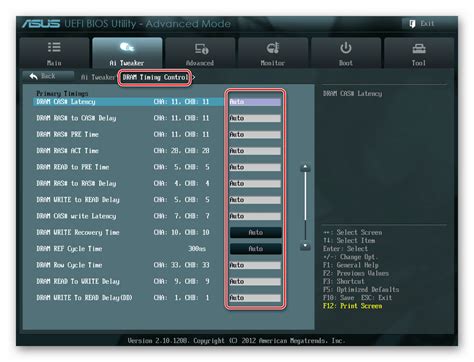Click the version copyright footer text
The height and width of the screenshot is (362, 474).
(236, 341)
